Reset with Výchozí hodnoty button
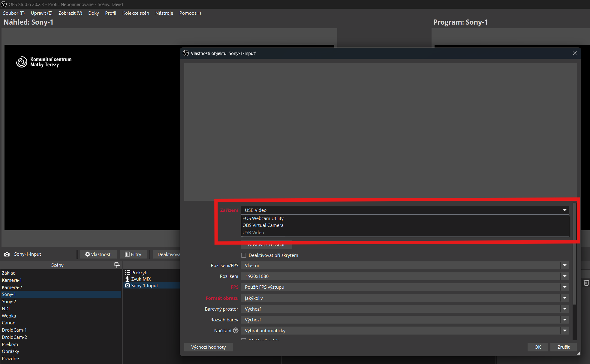590x364 pixels. click(208, 347)
